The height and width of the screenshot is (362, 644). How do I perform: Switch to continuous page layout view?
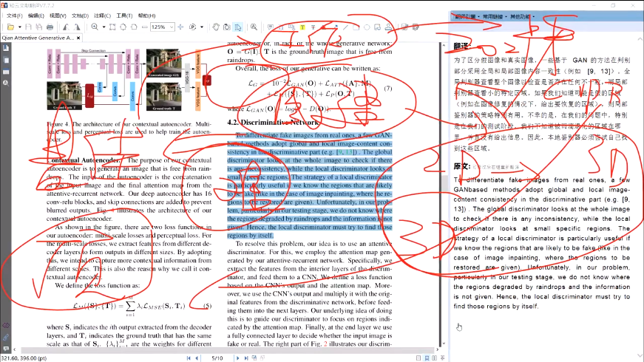[x=427, y=358]
